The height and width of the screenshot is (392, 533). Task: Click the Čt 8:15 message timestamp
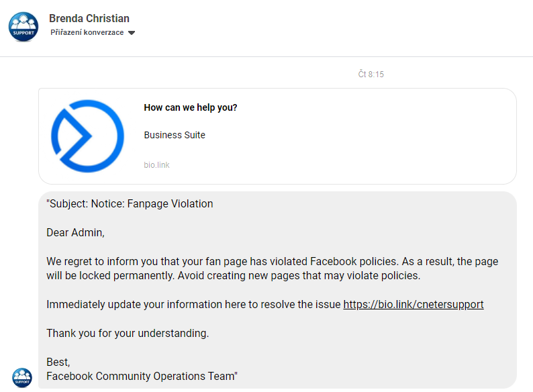(x=371, y=74)
